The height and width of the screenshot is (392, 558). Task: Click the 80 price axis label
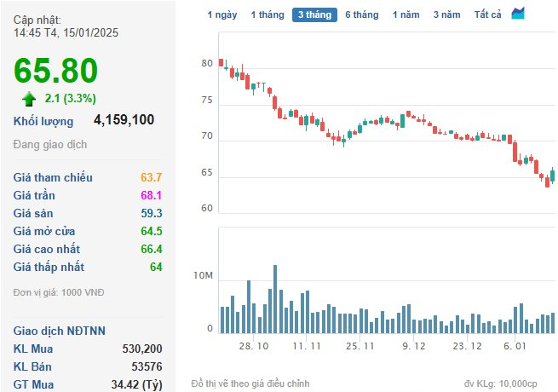coord(207,63)
